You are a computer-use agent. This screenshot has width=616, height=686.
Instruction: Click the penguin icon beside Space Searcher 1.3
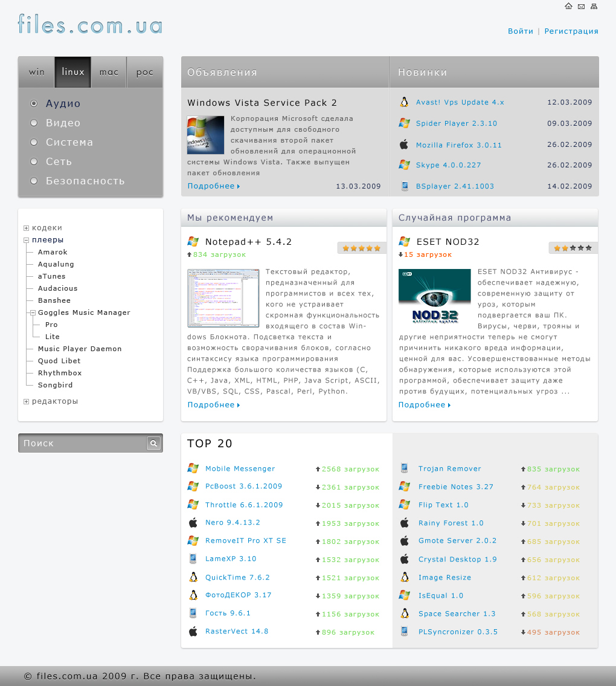pyautogui.click(x=405, y=613)
